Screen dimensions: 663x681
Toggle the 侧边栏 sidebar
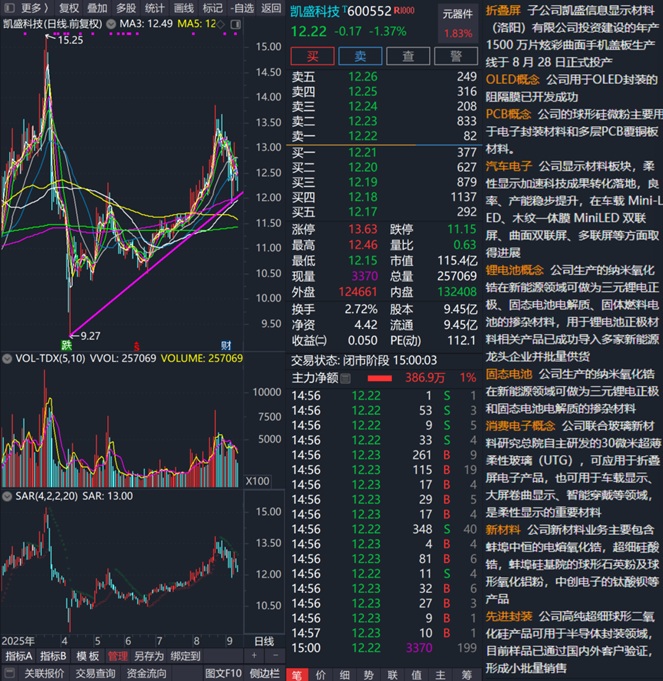tap(265, 673)
